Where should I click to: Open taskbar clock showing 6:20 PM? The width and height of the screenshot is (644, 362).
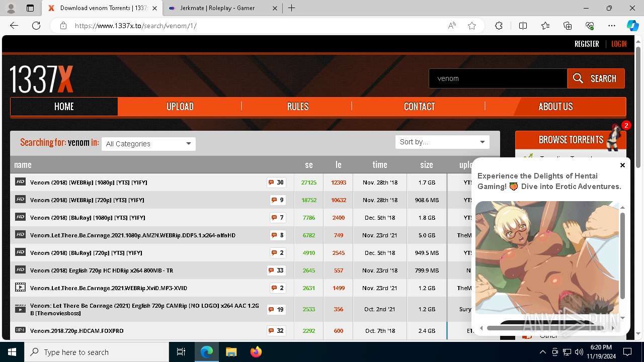pyautogui.click(x=601, y=352)
